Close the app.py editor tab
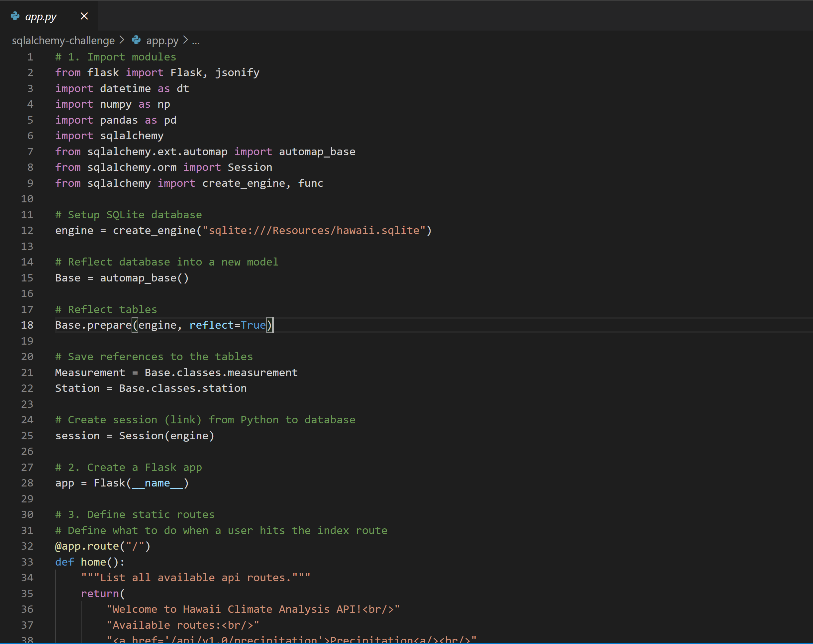813x644 pixels. click(84, 16)
